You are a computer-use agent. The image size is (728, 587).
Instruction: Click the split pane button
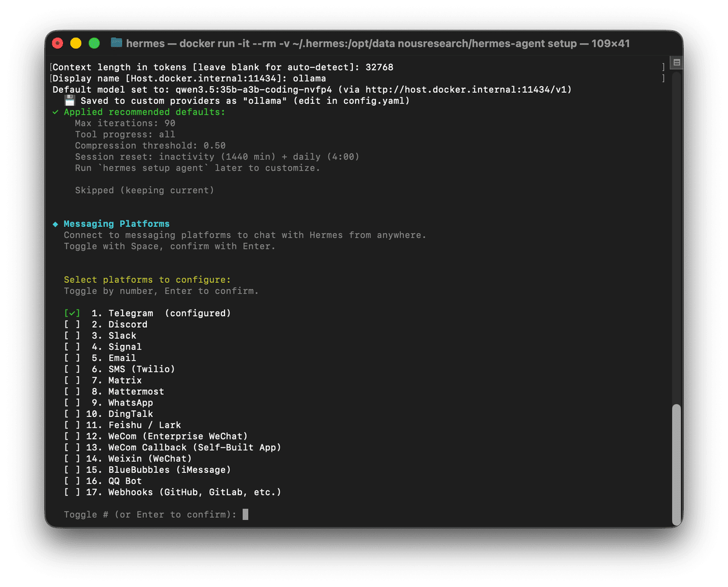coord(676,63)
